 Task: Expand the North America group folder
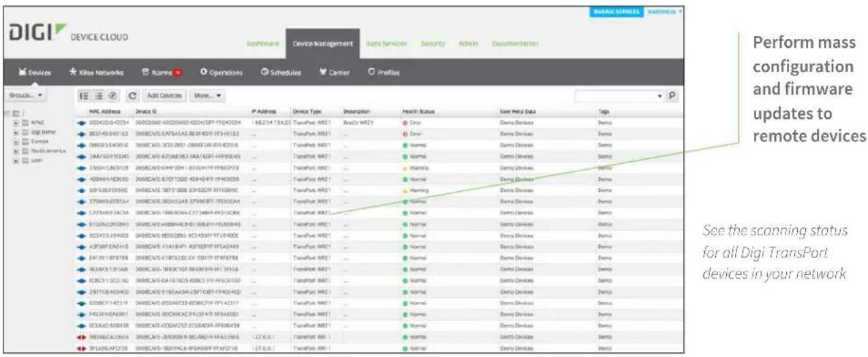click(16, 151)
